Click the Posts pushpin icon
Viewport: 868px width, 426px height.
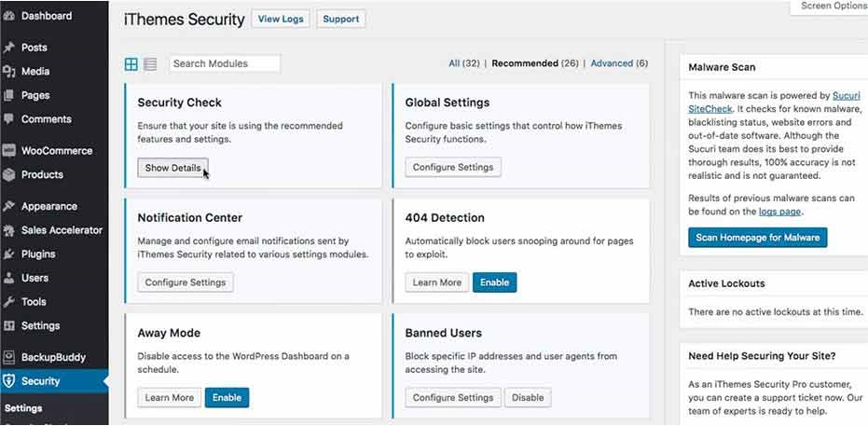pos(8,48)
